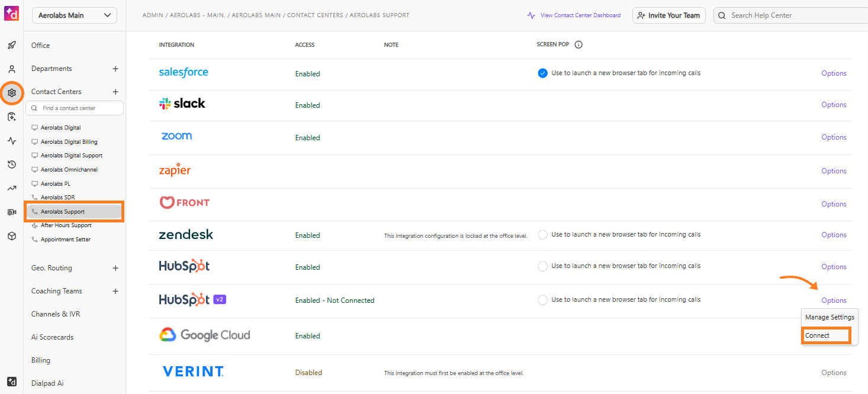868x394 pixels.
Task: Select Aerolabs Digital contact center
Action: pyautogui.click(x=60, y=128)
